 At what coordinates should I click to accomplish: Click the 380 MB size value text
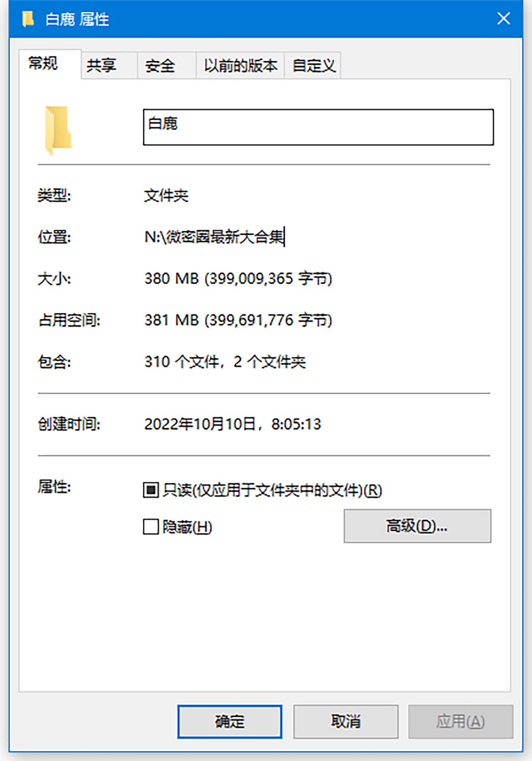coord(238,279)
